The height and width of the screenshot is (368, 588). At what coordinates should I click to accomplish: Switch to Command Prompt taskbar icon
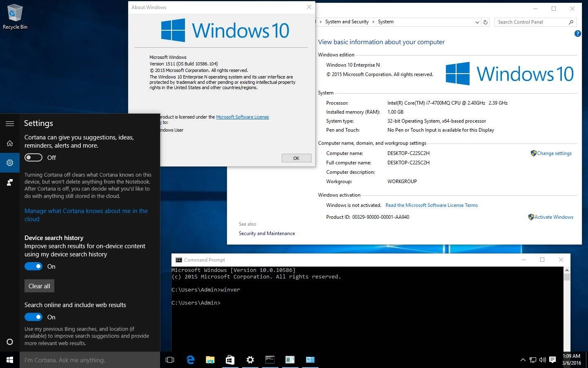pos(270,360)
